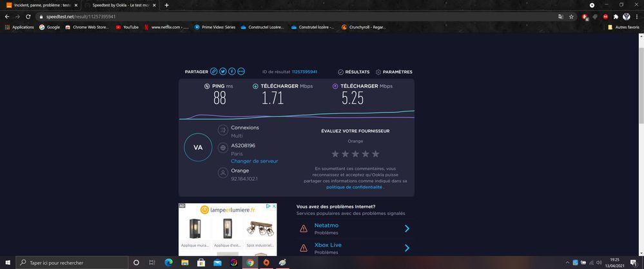Open Crunchyroll bookmark
The width and height of the screenshot is (644, 269).
coord(364,27)
